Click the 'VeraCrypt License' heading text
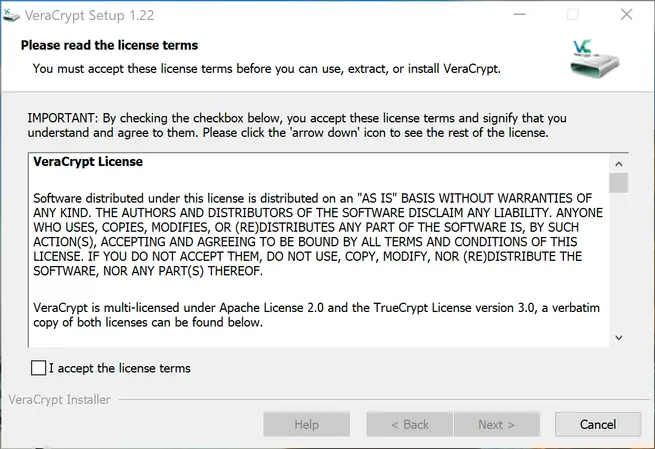 88,162
